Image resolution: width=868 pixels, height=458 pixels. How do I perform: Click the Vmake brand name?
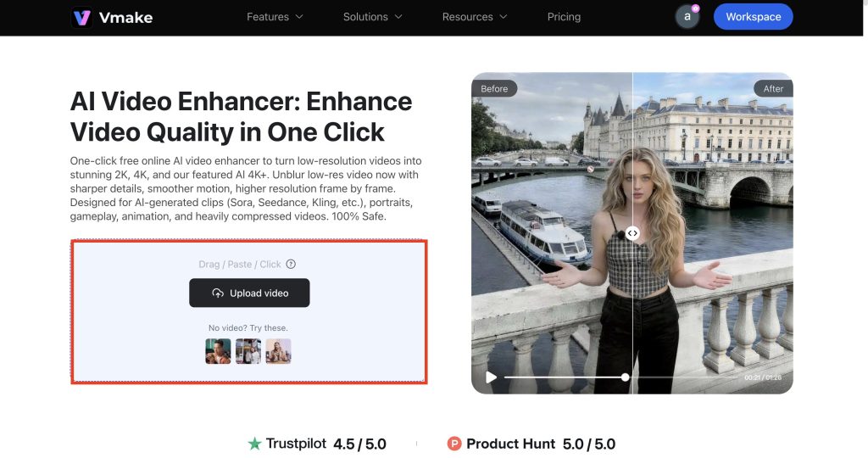point(125,18)
